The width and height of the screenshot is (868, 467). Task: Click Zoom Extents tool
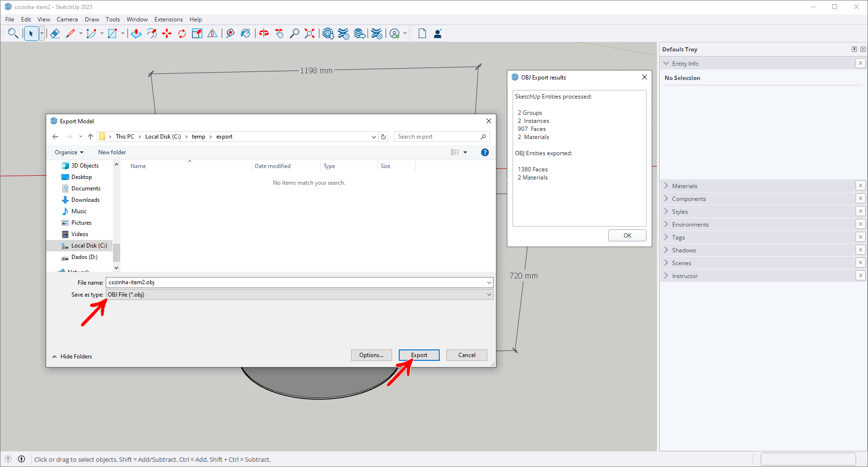point(310,33)
